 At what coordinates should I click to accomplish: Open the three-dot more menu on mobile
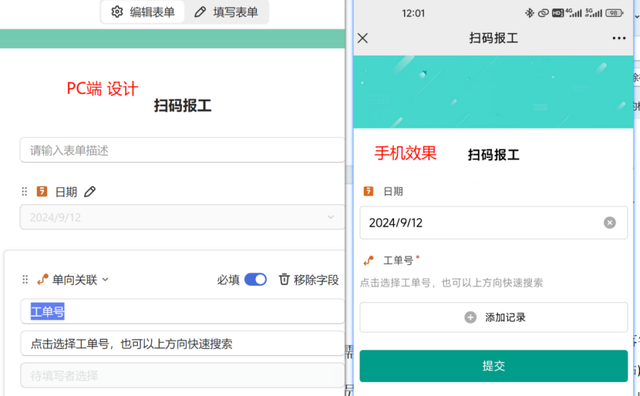click(x=619, y=38)
